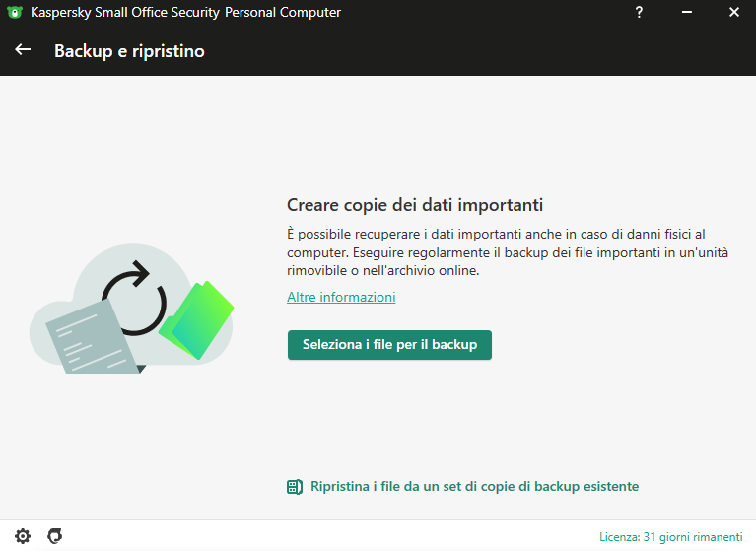This screenshot has width=756, height=551.
Task: Click the 'Backup e ripristino' heading
Action: coord(129,51)
